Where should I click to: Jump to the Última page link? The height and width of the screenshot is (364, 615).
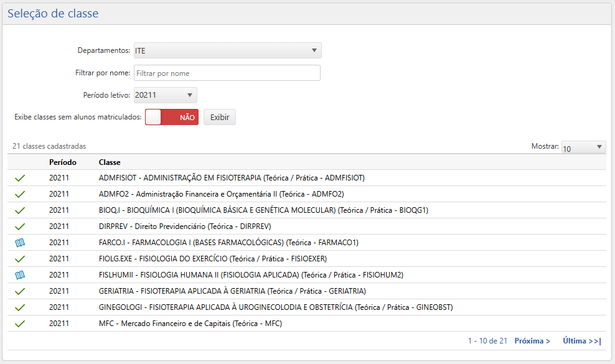(582, 341)
